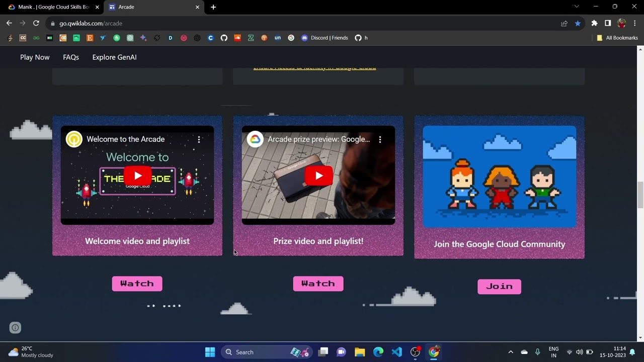Viewport: 644px width, 362px height.
Task: Open the Google Cloud Community pixel-art image
Action: point(500,176)
